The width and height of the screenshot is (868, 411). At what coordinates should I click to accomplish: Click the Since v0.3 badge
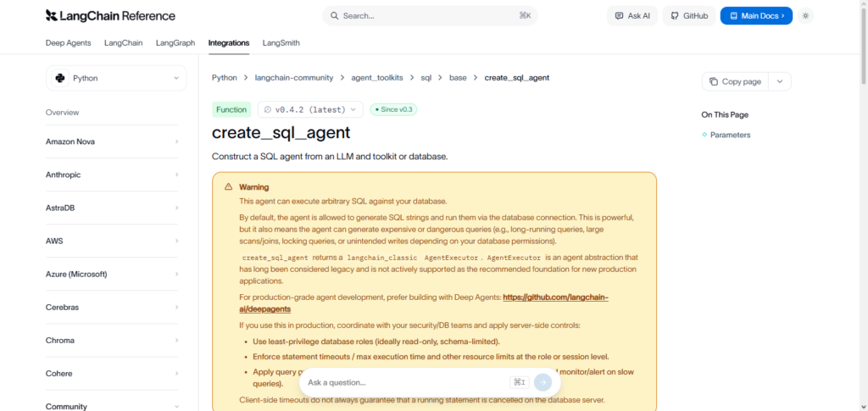(x=393, y=109)
